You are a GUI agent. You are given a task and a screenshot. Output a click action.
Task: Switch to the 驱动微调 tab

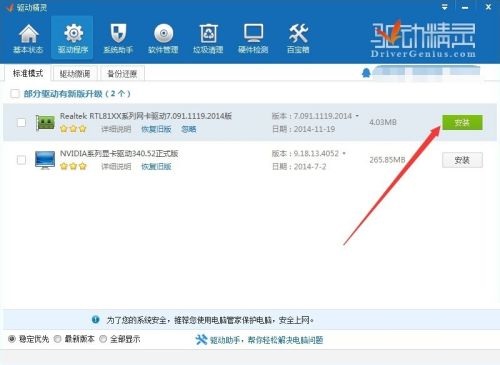tap(75, 74)
